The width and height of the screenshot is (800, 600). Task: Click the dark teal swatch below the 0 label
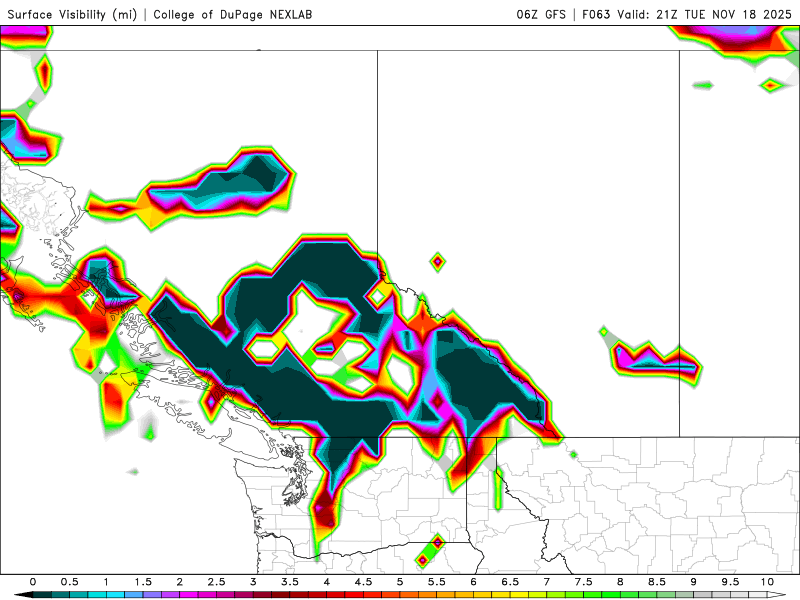42,595
